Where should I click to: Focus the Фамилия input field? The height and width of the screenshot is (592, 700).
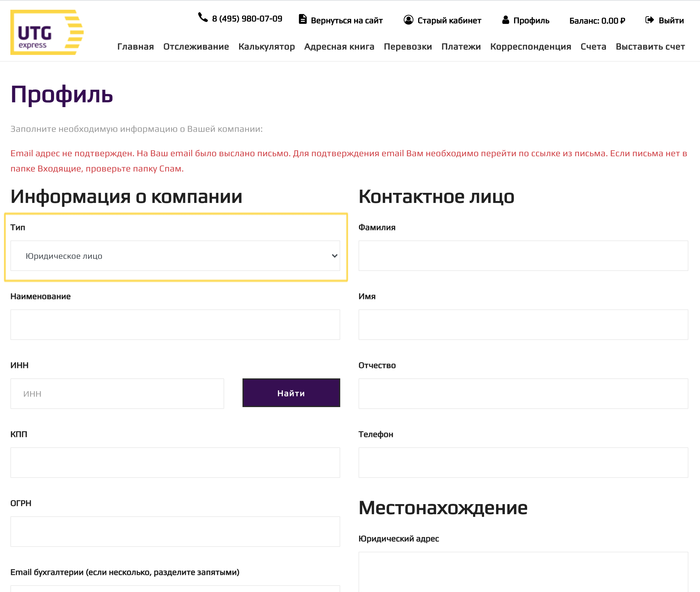pos(523,256)
